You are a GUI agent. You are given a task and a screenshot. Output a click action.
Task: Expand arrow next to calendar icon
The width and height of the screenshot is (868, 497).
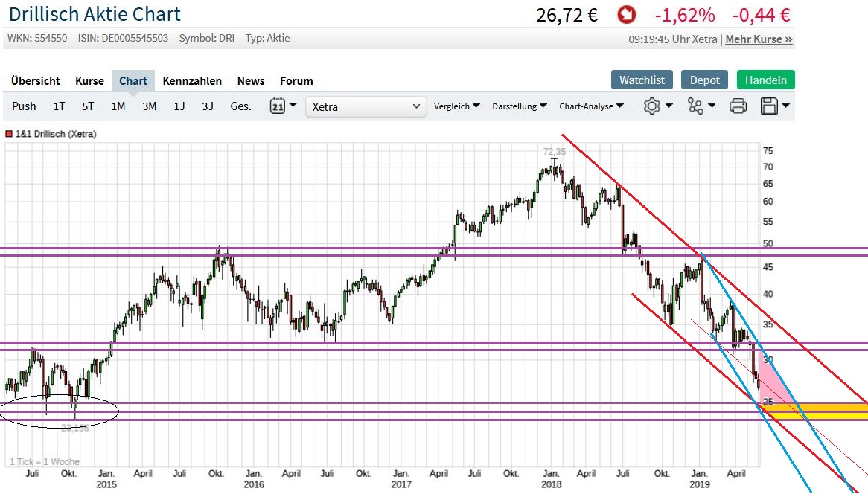(x=293, y=105)
